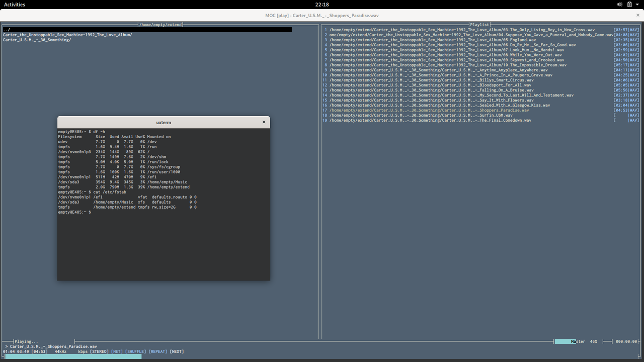Screen dimensions: 644x362
Task: Select playlist track Bloodsport_For_All.wav
Action: pos(430,85)
